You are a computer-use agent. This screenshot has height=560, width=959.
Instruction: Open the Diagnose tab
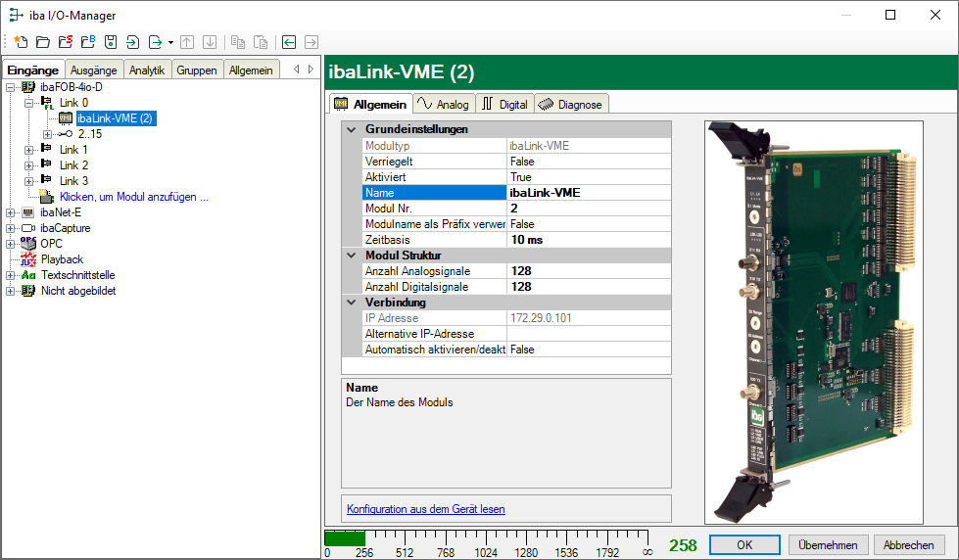[572, 104]
